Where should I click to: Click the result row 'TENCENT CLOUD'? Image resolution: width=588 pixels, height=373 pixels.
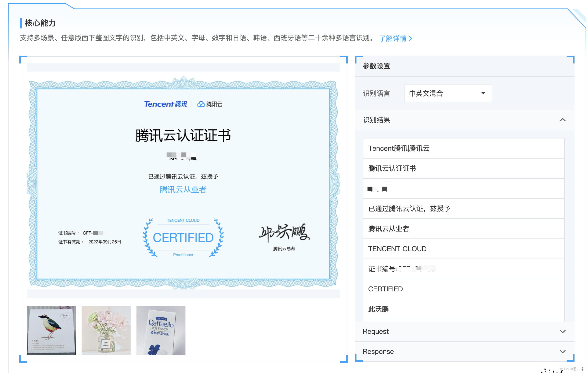click(464, 249)
